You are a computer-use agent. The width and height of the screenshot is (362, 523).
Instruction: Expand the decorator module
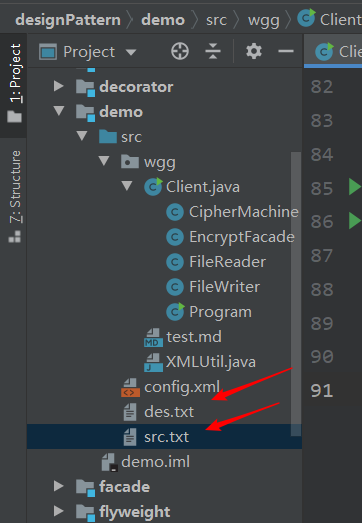[58, 86]
